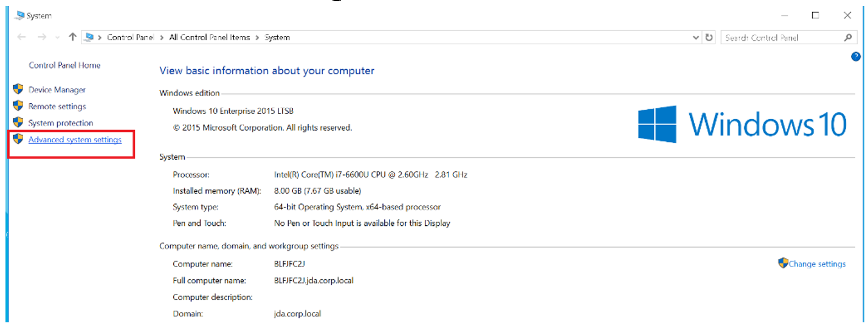Select the Control Panel breadcrumb

130,38
